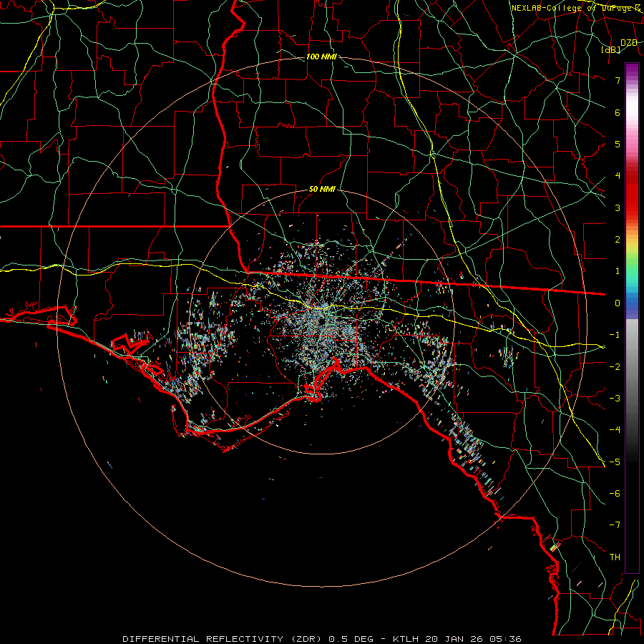Click the "[dB]" unit label above the color bar

[x=611, y=49]
